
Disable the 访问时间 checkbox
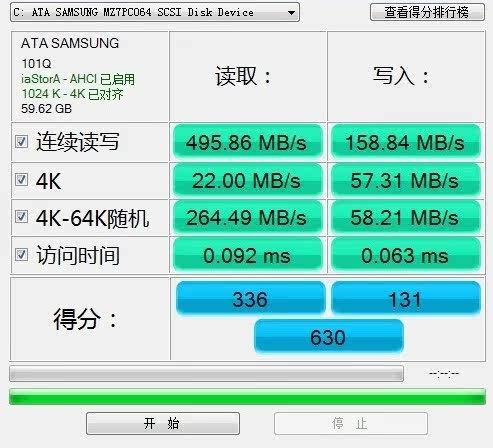pyautogui.click(x=21, y=255)
